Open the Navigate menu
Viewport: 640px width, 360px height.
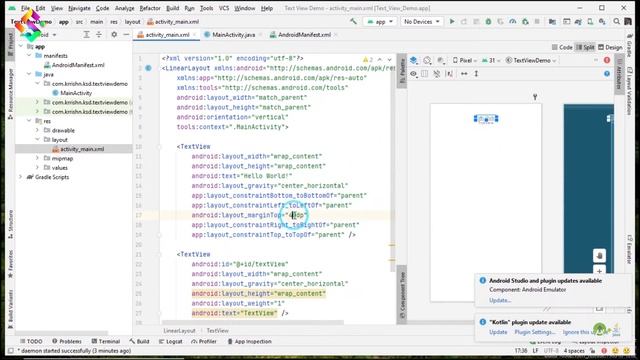pyautogui.click(x=79, y=8)
